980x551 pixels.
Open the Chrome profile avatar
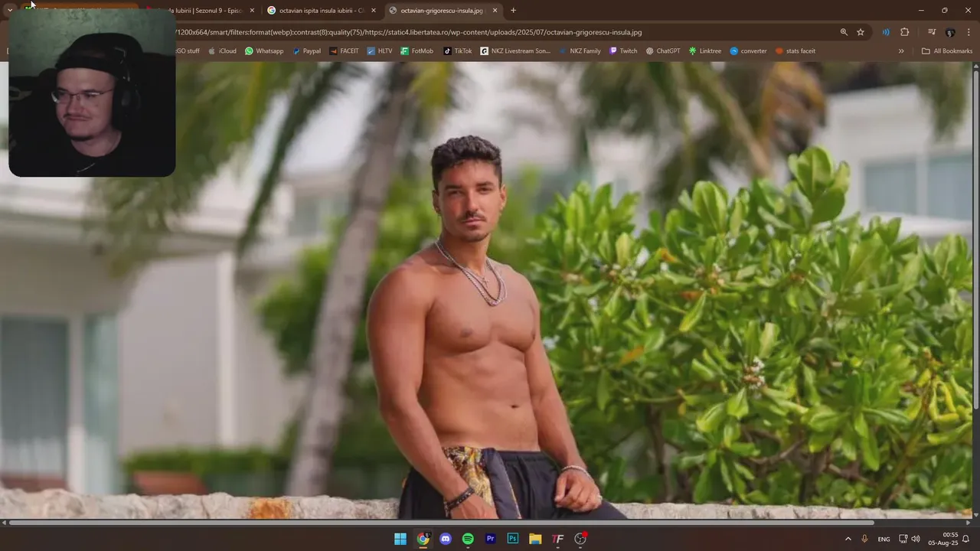pos(950,32)
